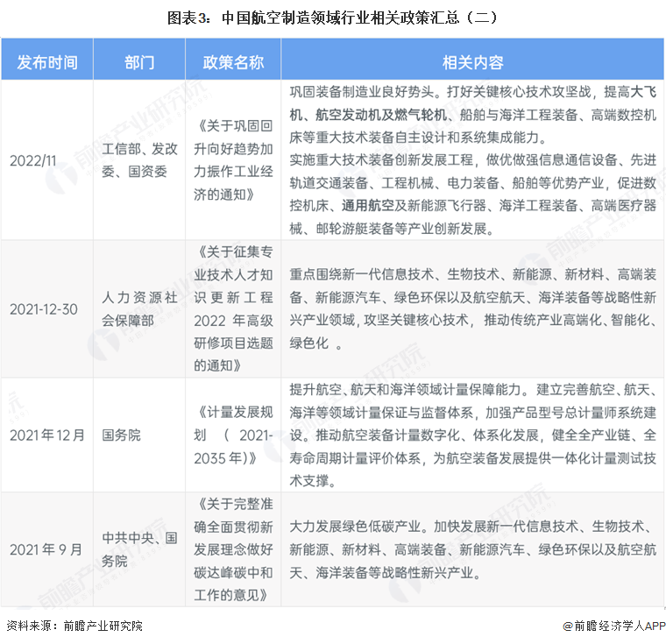Click the chart title 图表3：中国航空制造领域行业相关政策汇总（二）

tap(332, 18)
